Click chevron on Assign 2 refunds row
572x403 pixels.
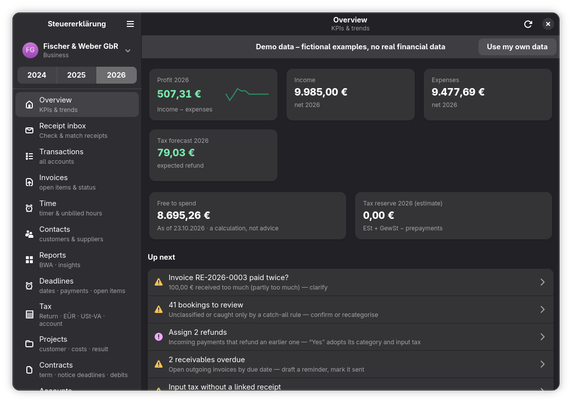(542, 337)
